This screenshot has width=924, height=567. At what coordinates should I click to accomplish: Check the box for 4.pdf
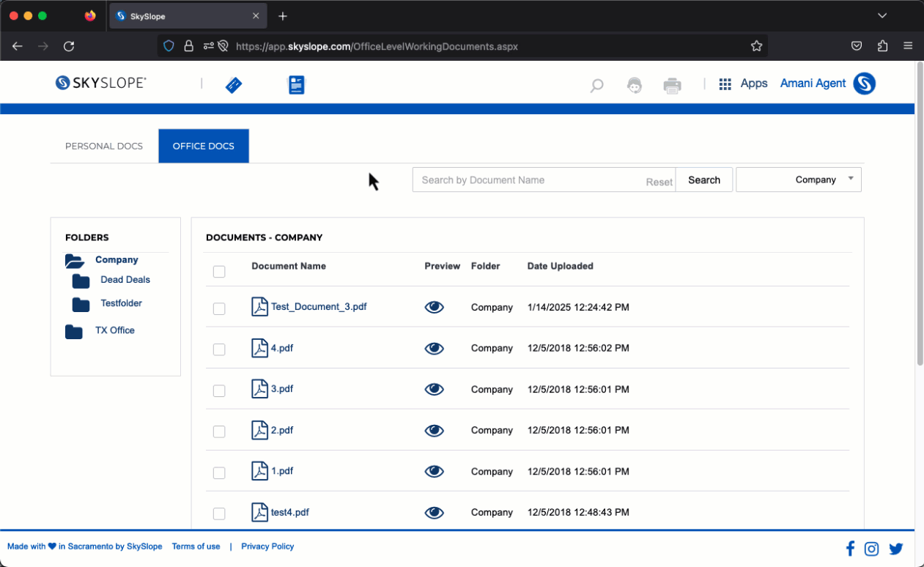219,350
